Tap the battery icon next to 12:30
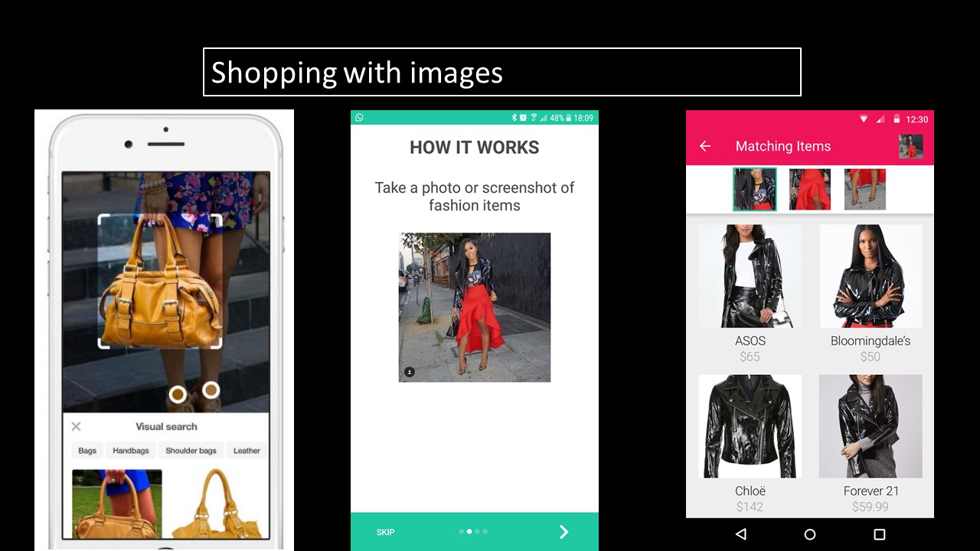 (897, 119)
